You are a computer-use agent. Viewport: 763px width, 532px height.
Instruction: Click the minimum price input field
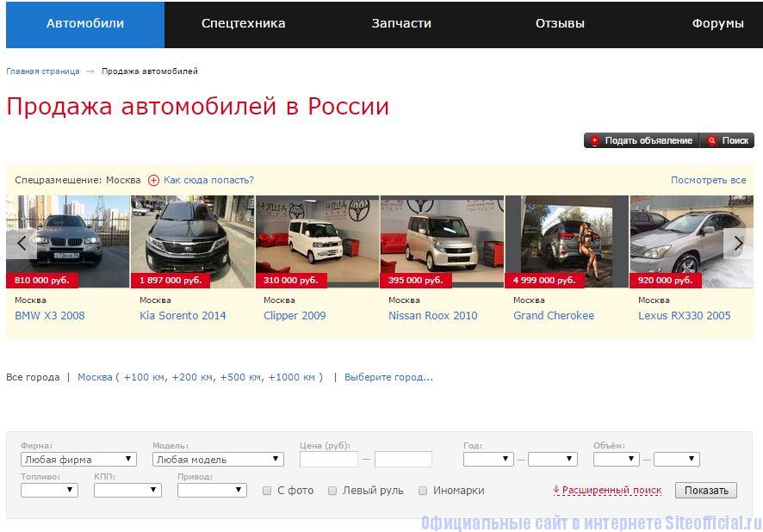(328, 460)
